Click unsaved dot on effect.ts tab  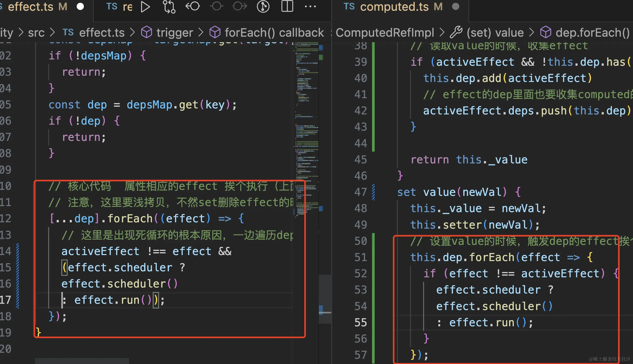click(x=80, y=7)
